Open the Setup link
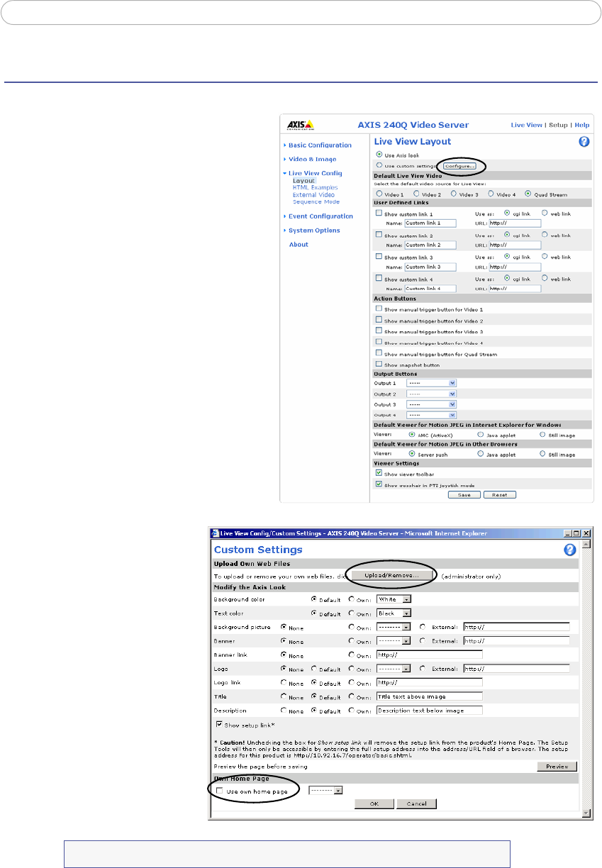602x868 pixels. (558, 125)
